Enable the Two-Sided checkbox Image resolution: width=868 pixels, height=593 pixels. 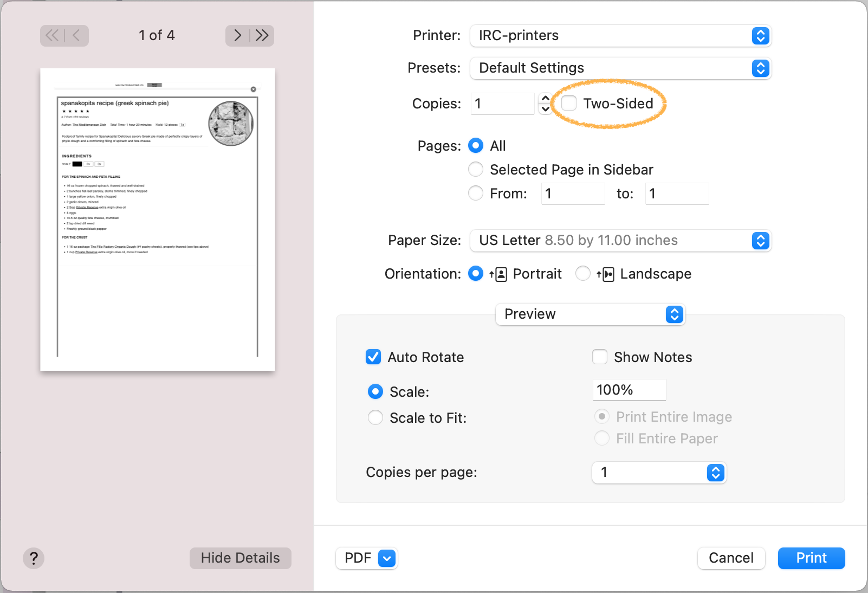click(569, 104)
